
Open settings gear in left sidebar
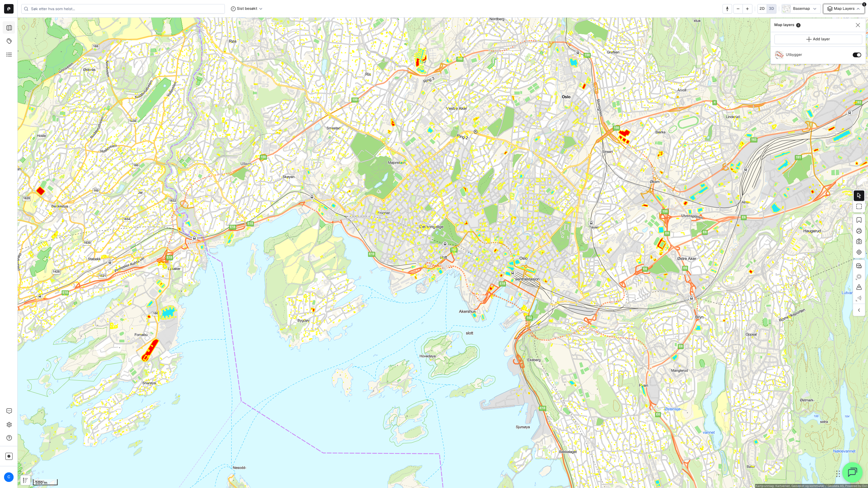(x=9, y=425)
